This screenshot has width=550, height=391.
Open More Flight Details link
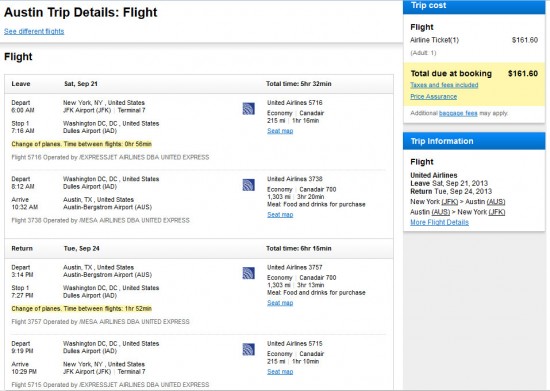tap(440, 222)
